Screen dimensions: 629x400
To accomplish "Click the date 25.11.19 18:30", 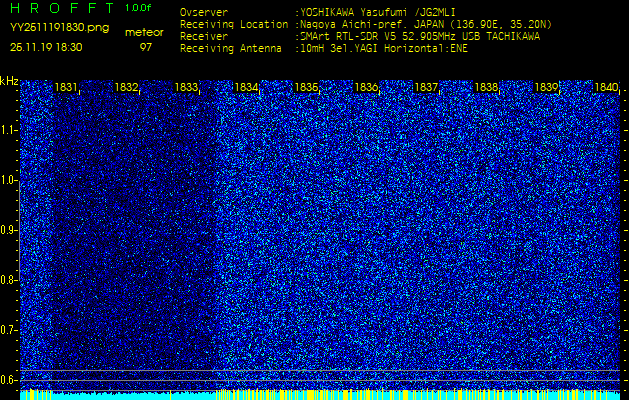I will (x=46, y=48).
